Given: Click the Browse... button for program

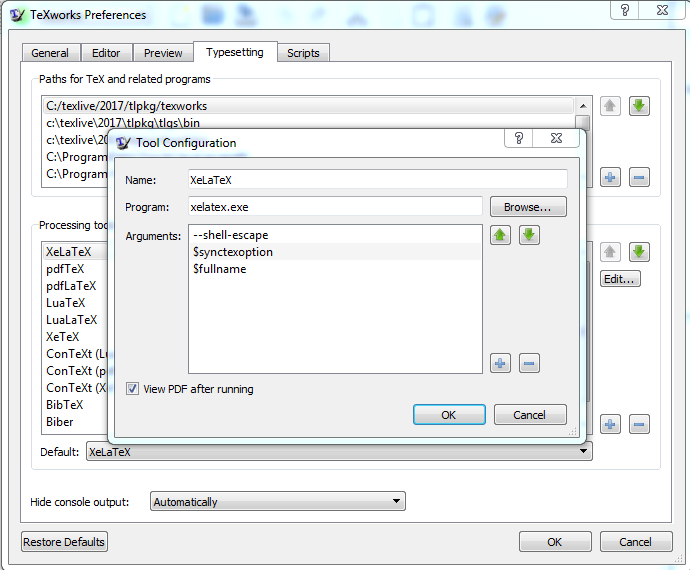Looking at the screenshot, I should tap(528, 207).
